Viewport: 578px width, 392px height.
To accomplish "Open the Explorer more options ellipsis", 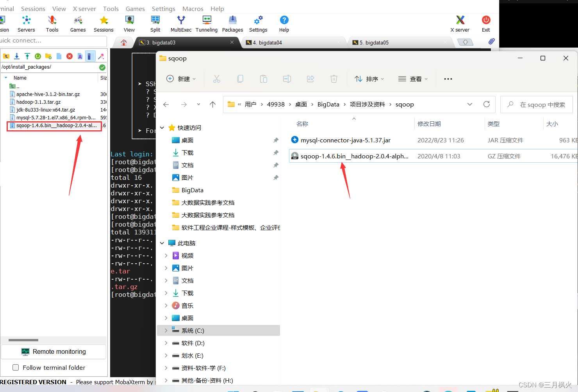I will click(x=448, y=79).
